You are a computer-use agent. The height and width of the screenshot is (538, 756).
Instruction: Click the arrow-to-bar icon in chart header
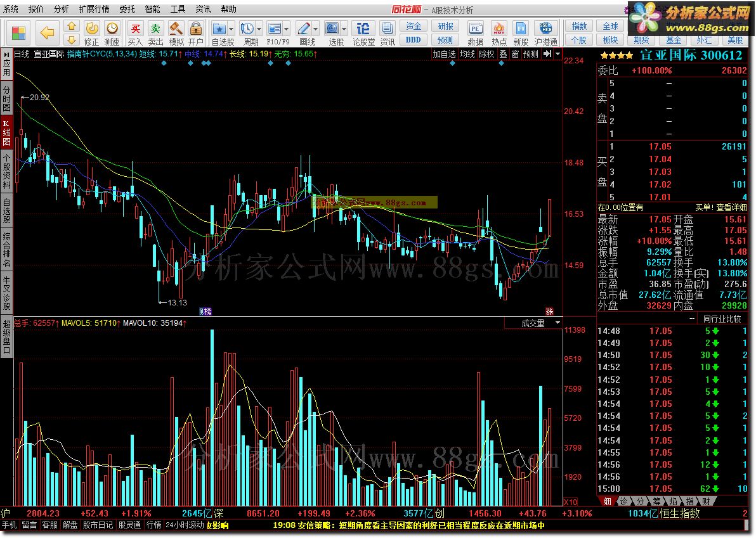(x=547, y=54)
